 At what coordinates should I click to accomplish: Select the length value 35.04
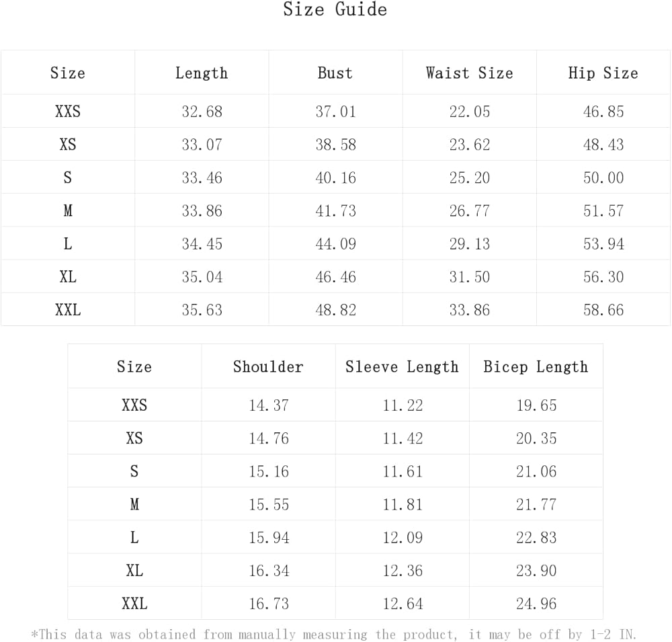tap(202, 277)
